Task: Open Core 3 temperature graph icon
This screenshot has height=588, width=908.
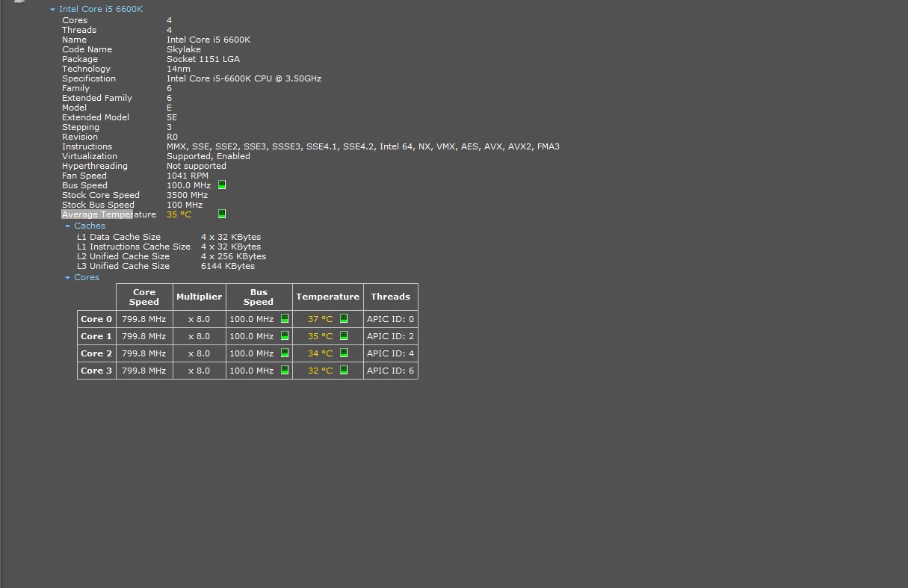Action: click(x=344, y=371)
